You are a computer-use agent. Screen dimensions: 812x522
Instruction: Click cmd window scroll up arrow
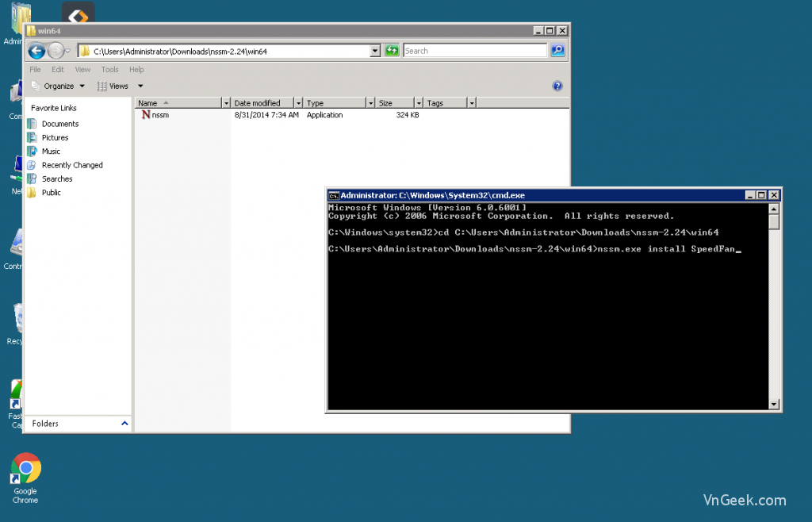[x=774, y=209]
